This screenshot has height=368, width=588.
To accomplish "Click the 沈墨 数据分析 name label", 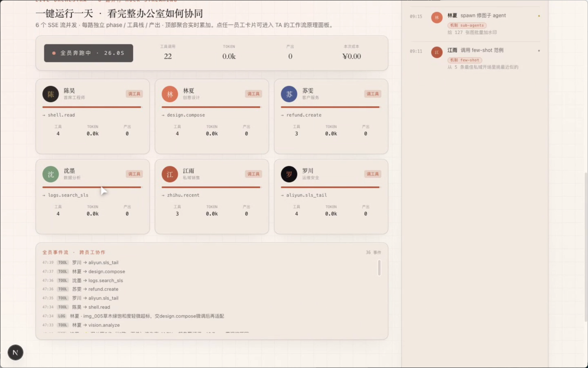I will (72, 174).
